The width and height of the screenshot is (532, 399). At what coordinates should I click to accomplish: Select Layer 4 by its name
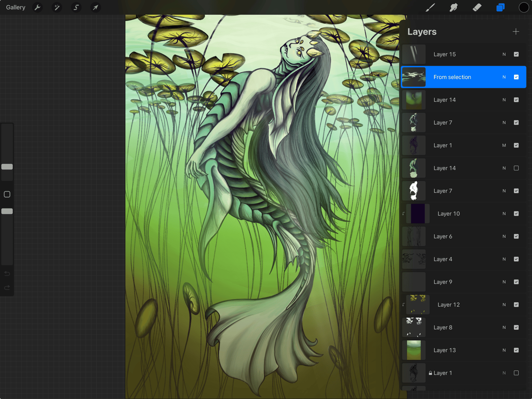click(443, 259)
